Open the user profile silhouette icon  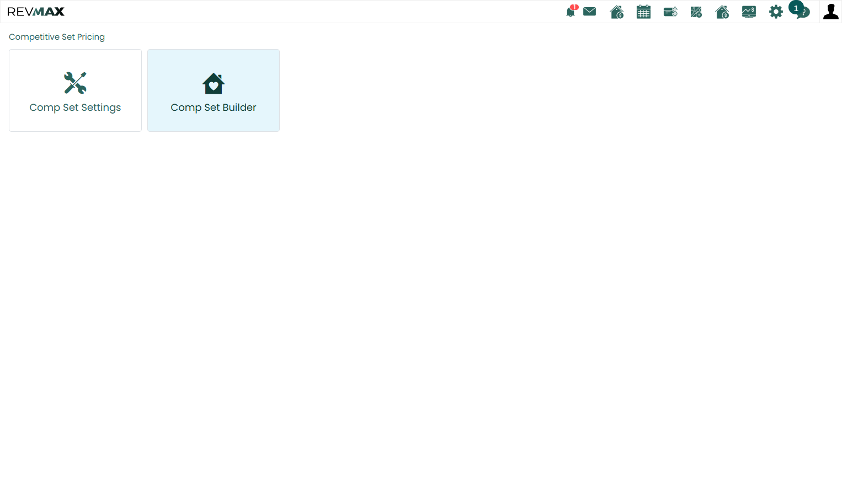(831, 12)
